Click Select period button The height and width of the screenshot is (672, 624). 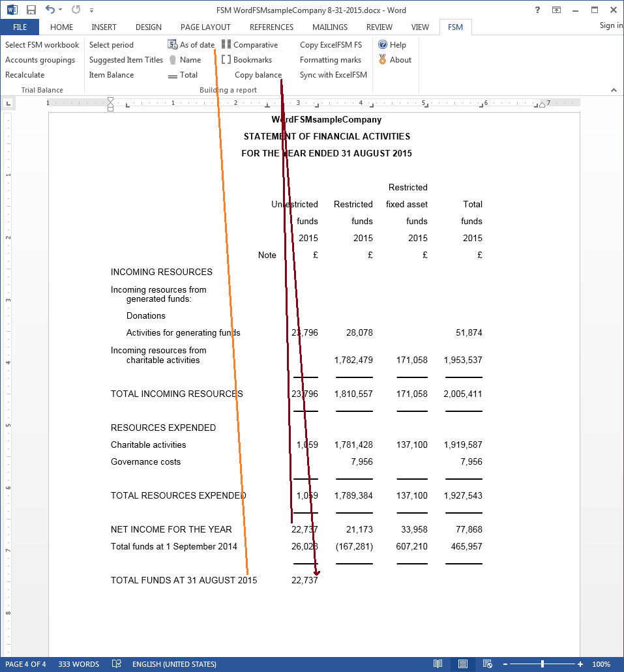[x=111, y=44]
